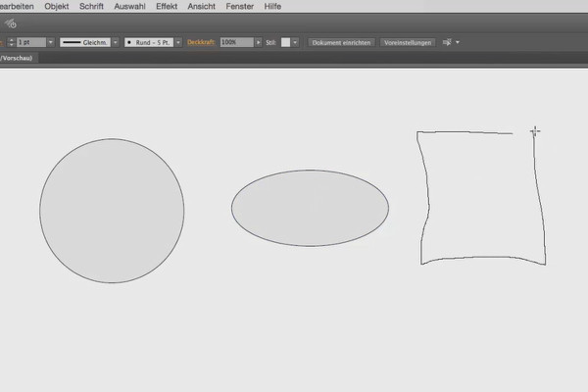Screen dimensions: 588x392
Task: Click the 100% opacity field
Action: click(x=236, y=42)
